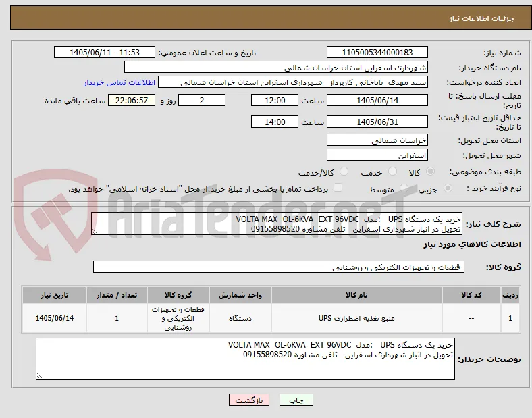Click the deadline time 12:00 field
This screenshot has width=532, height=418.
pos(275,100)
